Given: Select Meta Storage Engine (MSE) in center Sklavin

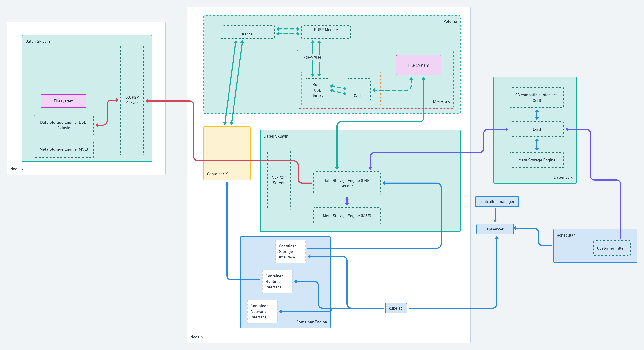Looking at the screenshot, I should pos(347,216).
